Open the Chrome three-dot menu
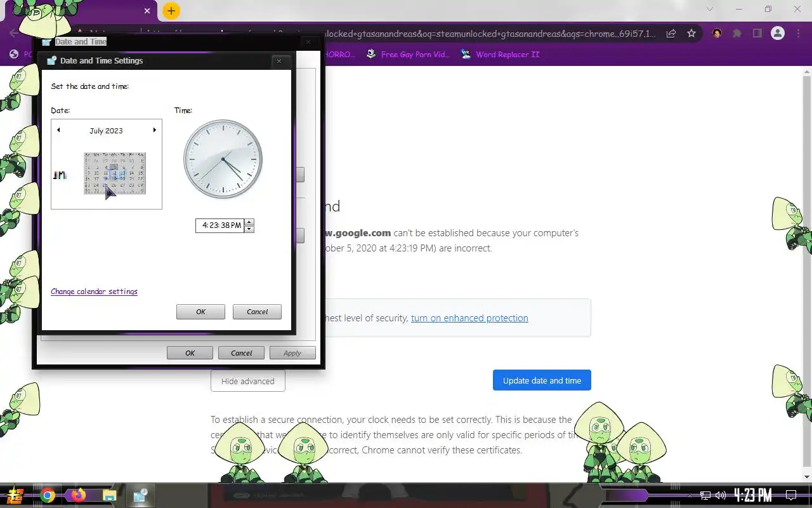This screenshot has height=508, width=812. 798,33
